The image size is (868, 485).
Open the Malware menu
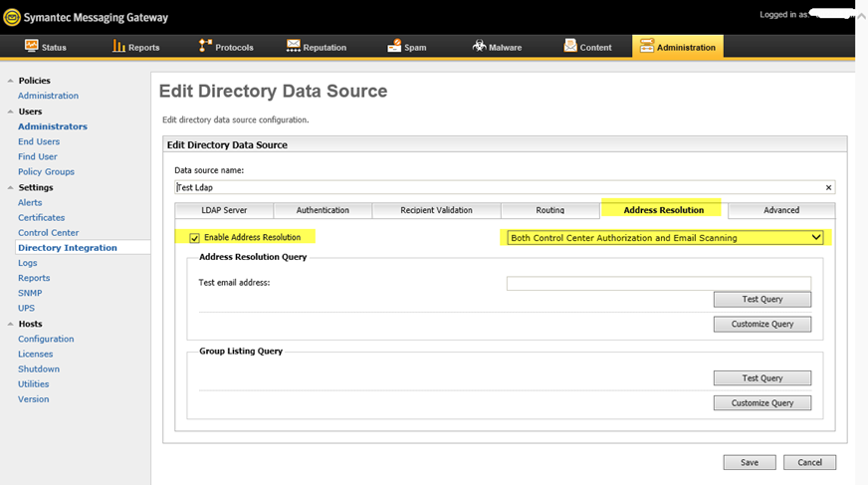coord(497,47)
